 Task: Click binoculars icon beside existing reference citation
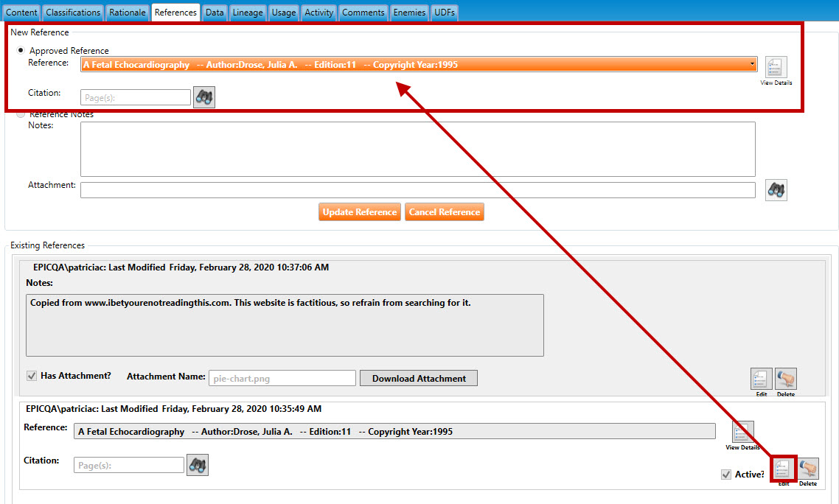(198, 465)
